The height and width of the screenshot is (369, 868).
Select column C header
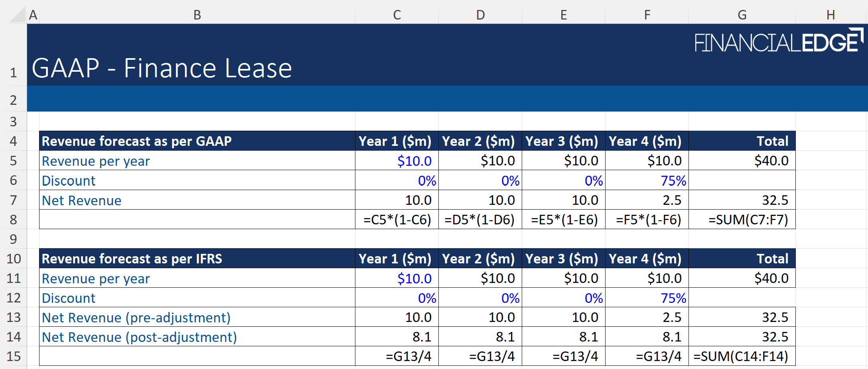[397, 15]
